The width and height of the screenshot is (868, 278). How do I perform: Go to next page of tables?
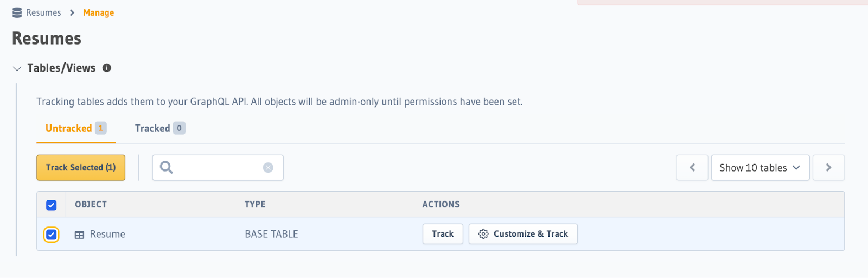828,168
